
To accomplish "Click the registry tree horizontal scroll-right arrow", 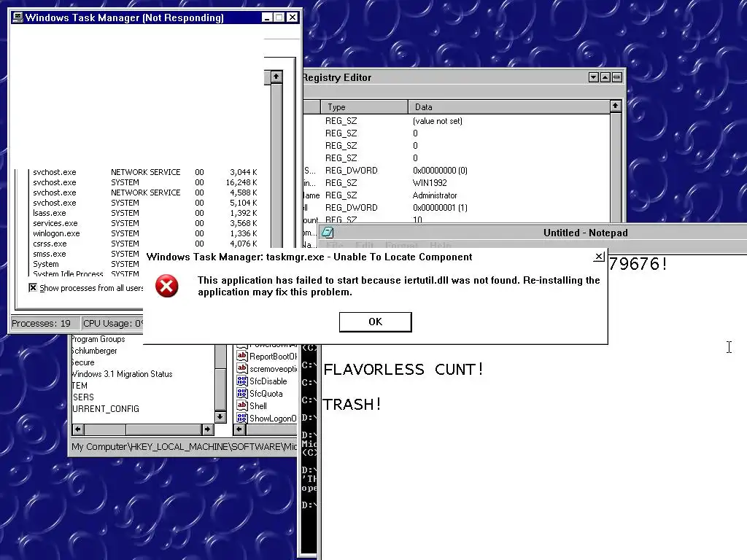I will [208, 429].
